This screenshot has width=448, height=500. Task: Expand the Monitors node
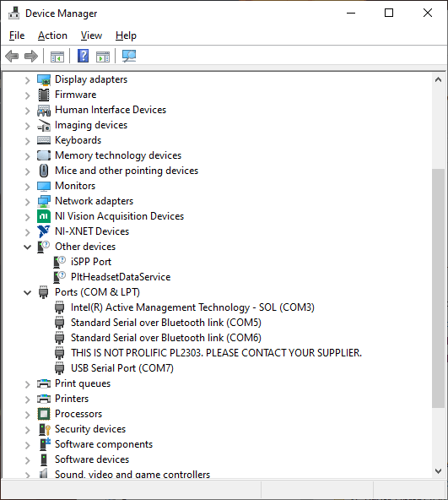click(x=28, y=187)
